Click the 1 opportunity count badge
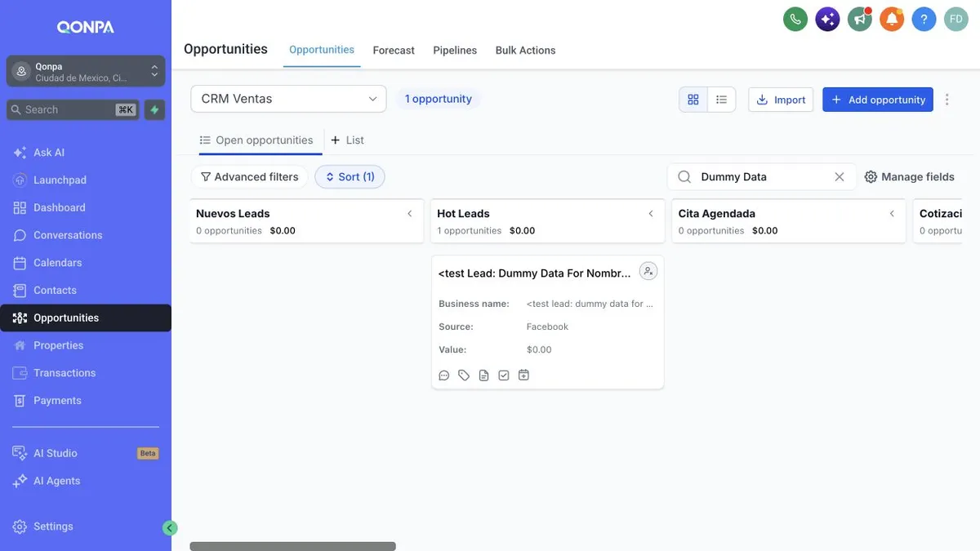Image resolution: width=980 pixels, height=551 pixels. point(439,99)
